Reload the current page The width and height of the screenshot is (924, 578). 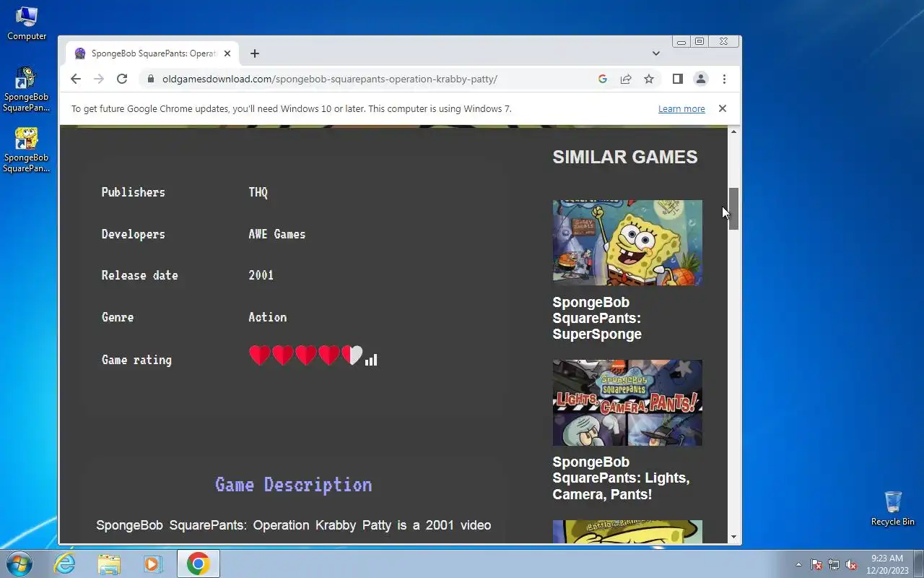(122, 79)
